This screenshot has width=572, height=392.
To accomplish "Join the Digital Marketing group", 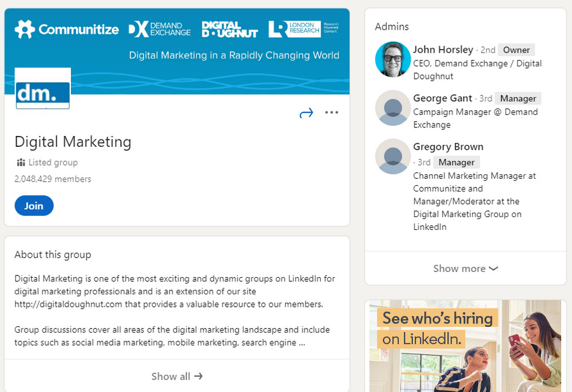I will point(34,206).
